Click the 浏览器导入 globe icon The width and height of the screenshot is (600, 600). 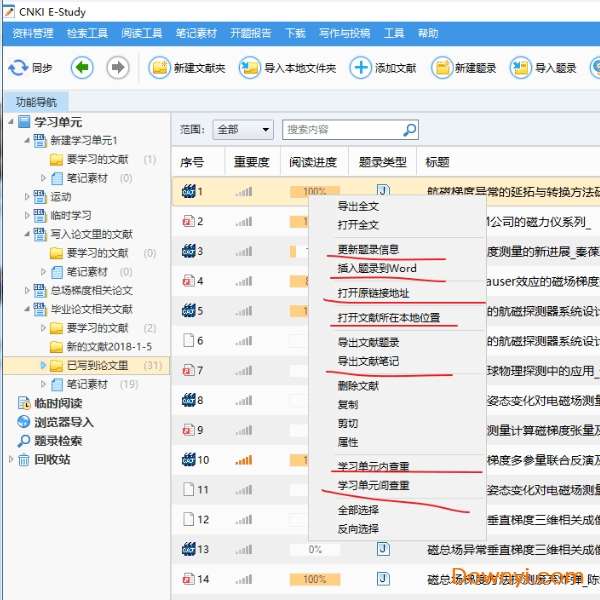click(x=24, y=422)
